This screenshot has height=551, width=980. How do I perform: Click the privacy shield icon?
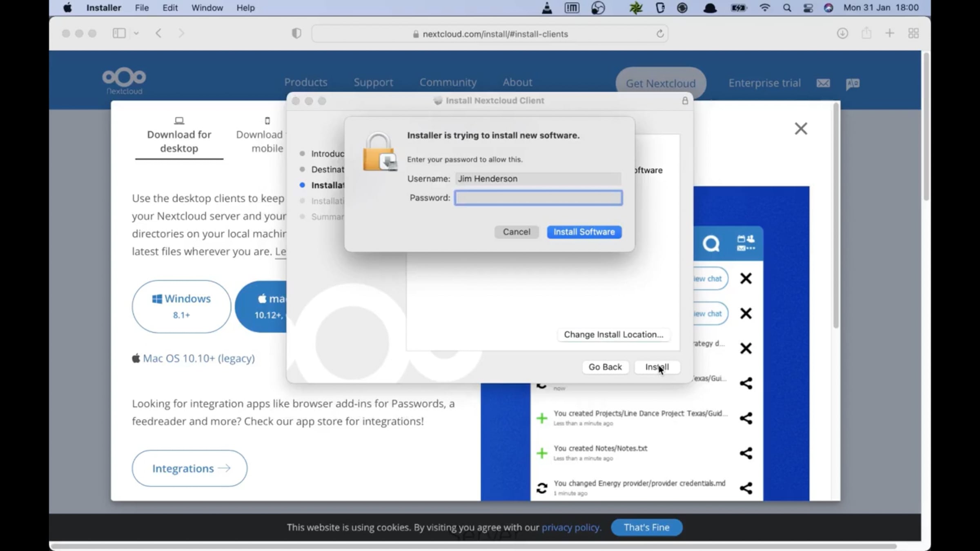296,33
